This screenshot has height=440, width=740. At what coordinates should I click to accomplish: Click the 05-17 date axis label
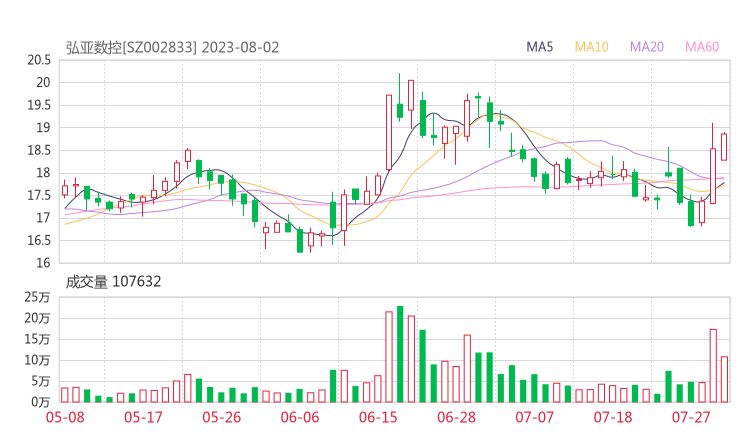(143, 417)
